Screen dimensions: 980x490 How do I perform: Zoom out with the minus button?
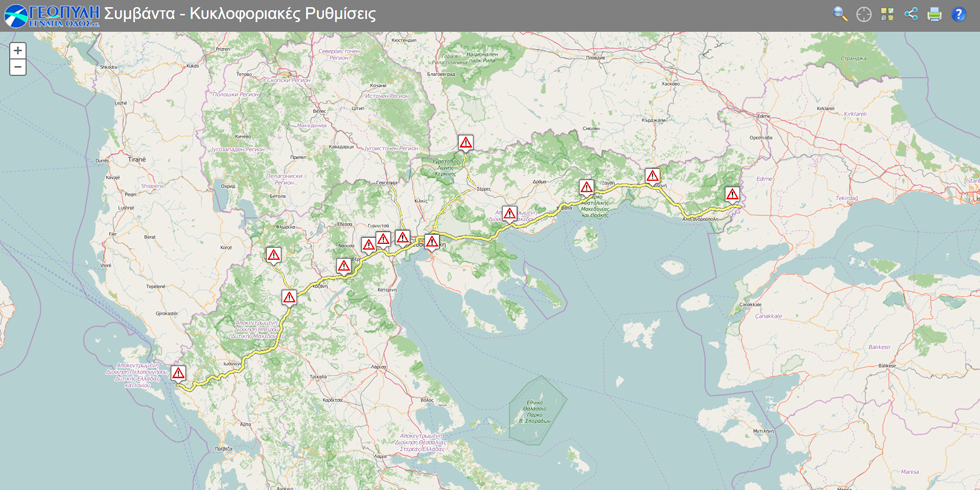point(18,67)
